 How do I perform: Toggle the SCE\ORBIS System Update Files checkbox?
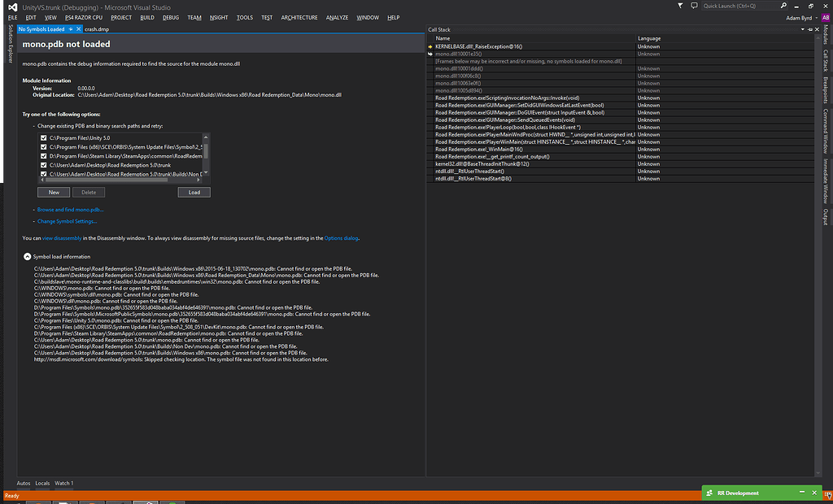[x=43, y=147]
